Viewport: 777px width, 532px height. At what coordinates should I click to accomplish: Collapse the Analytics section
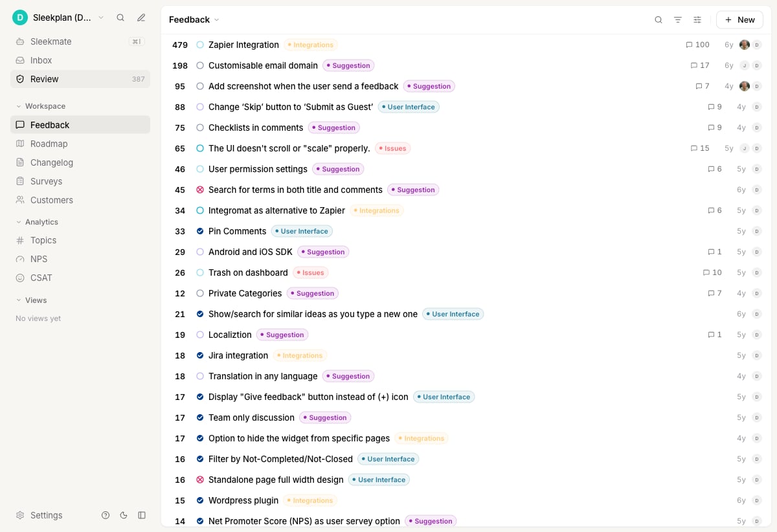(37, 222)
